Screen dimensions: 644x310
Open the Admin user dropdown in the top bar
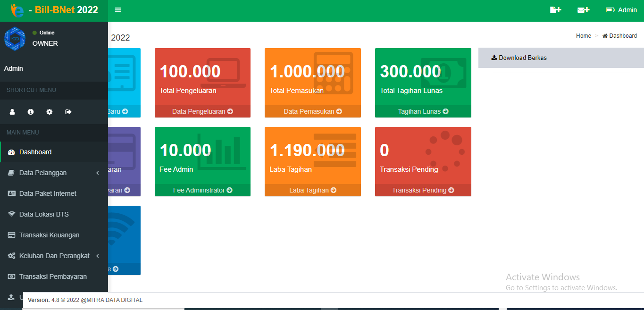(x=621, y=10)
